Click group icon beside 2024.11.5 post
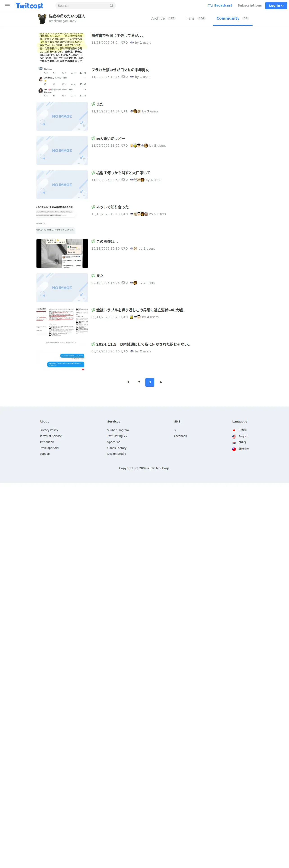 (x=93, y=344)
